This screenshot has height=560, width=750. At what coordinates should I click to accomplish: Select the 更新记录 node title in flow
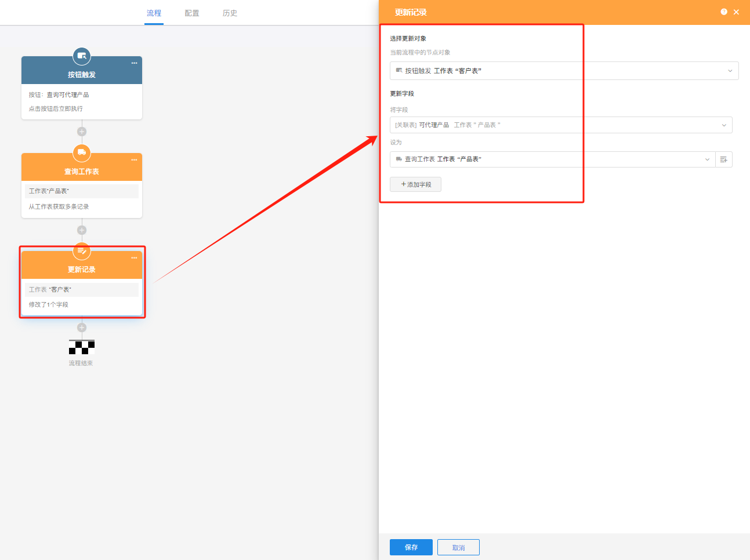82,270
